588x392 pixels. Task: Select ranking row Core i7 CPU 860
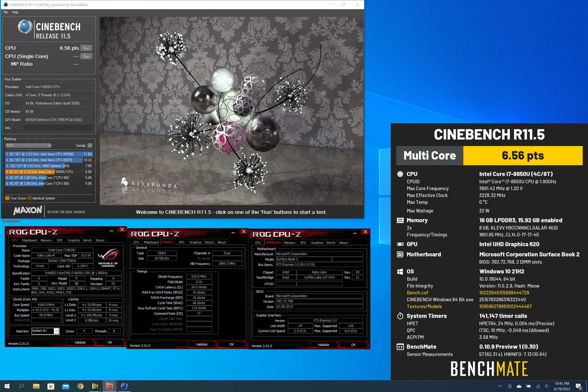coord(49,183)
